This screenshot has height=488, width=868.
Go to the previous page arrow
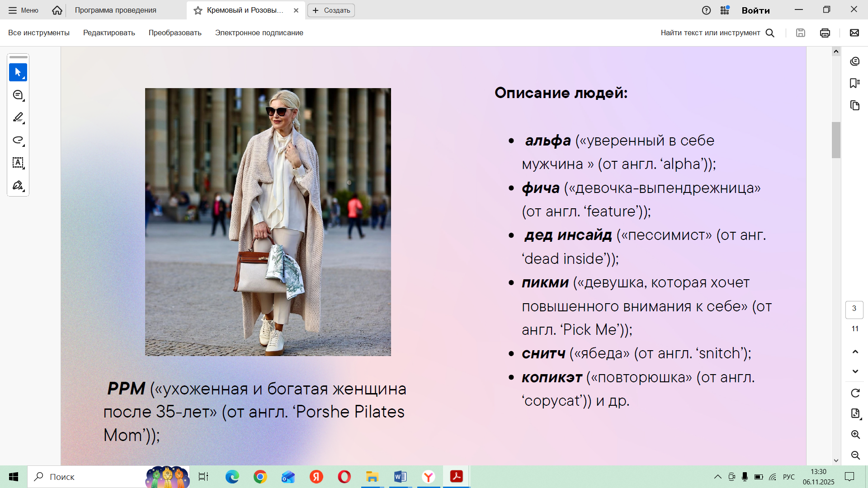pyautogui.click(x=855, y=352)
